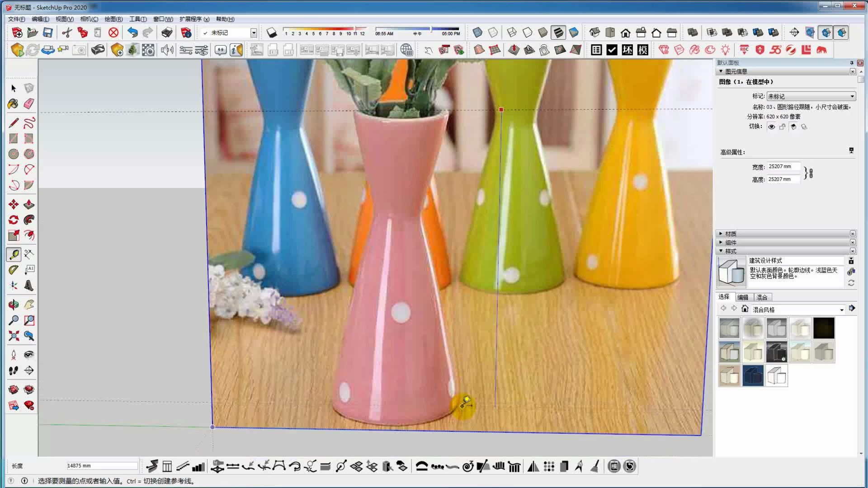Toggle the lock icon in Entity Info
This screenshot has height=488, width=868.
[782, 127]
